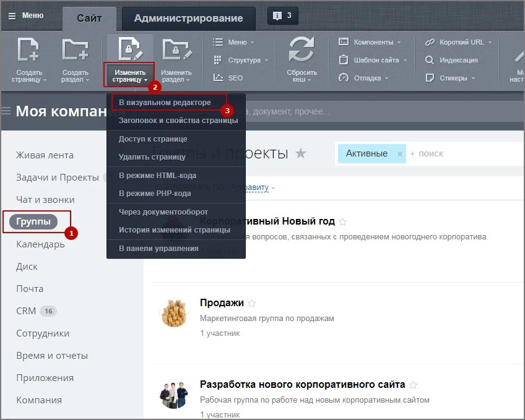
Task: Click the Create Section folder icon
Action: click(x=75, y=51)
